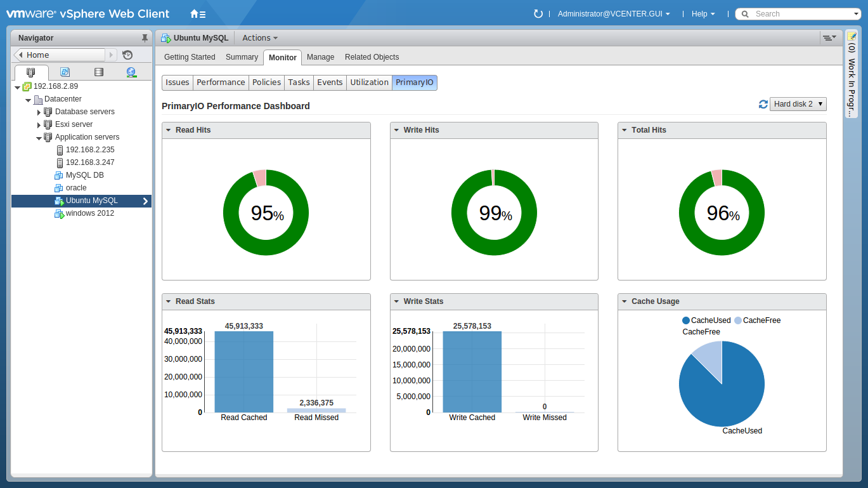Image resolution: width=868 pixels, height=488 pixels.
Task: Open the Getting Started tab
Action: point(190,57)
